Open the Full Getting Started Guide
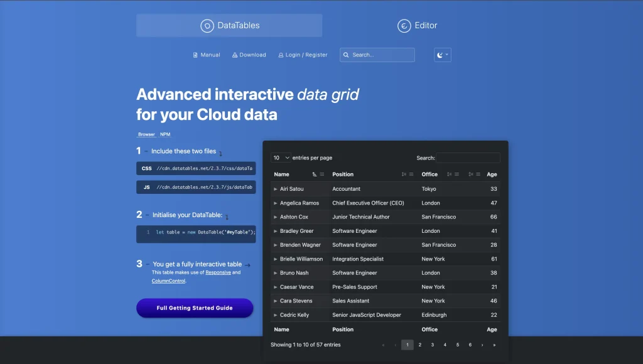Image resolution: width=643 pixels, height=364 pixels. click(195, 308)
